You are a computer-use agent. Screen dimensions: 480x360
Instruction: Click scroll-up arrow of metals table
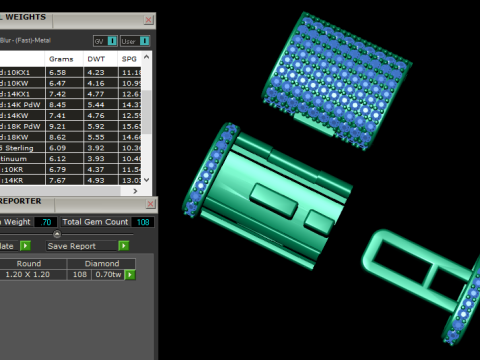click(x=146, y=57)
